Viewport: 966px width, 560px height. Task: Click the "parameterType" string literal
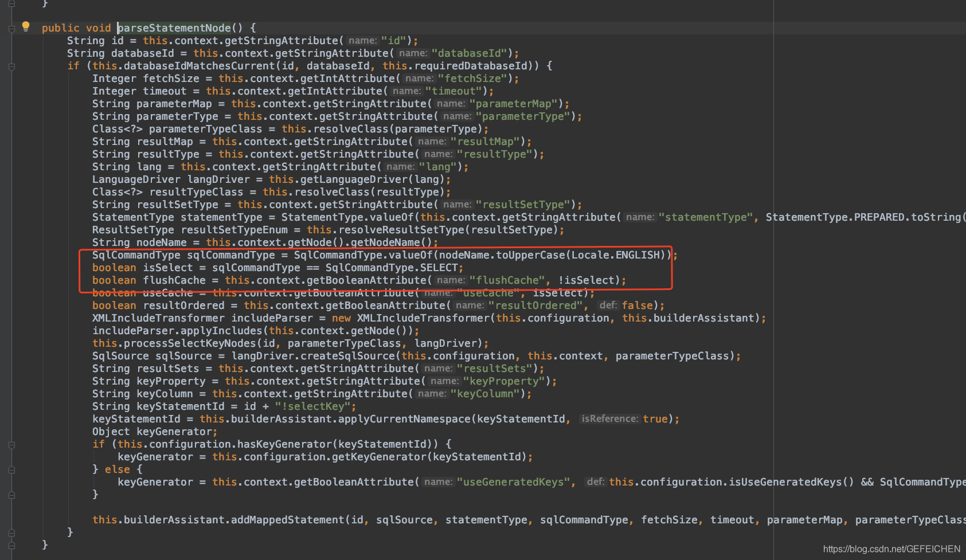(523, 116)
